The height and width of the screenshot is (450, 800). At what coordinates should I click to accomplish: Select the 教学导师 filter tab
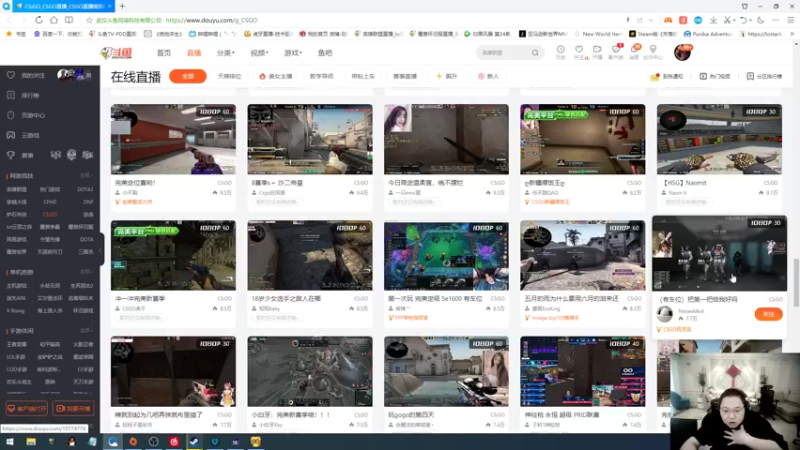pos(321,76)
